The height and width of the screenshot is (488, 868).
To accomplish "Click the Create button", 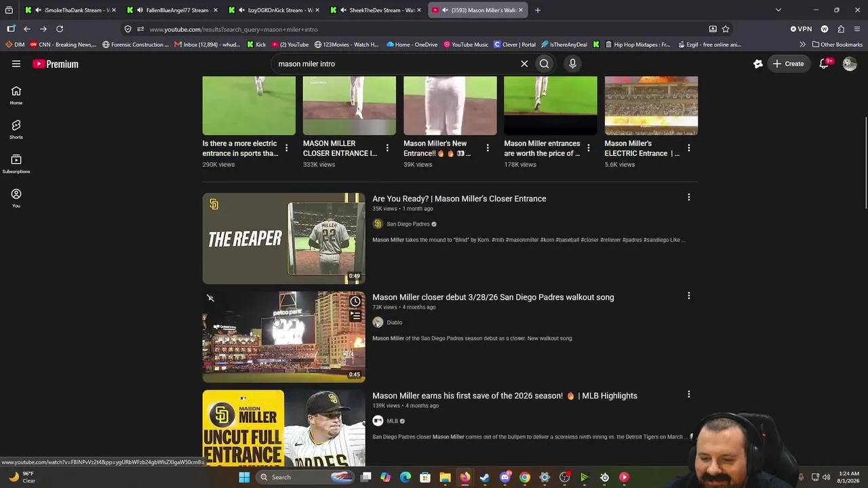I will pyautogui.click(x=788, y=64).
